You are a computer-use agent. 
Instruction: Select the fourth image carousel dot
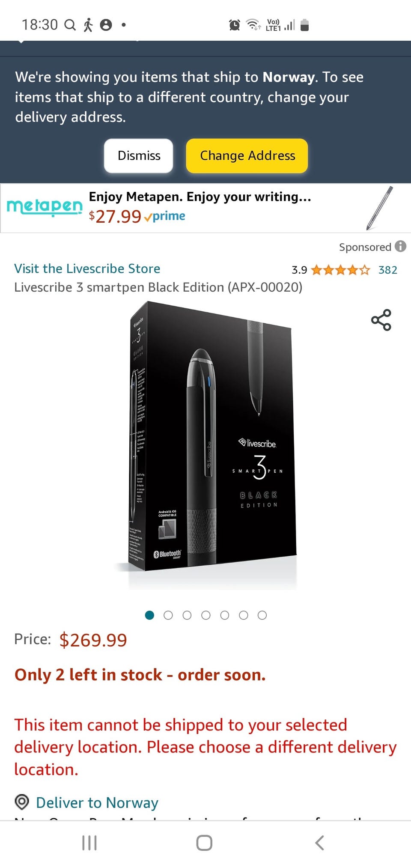click(206, 615)
